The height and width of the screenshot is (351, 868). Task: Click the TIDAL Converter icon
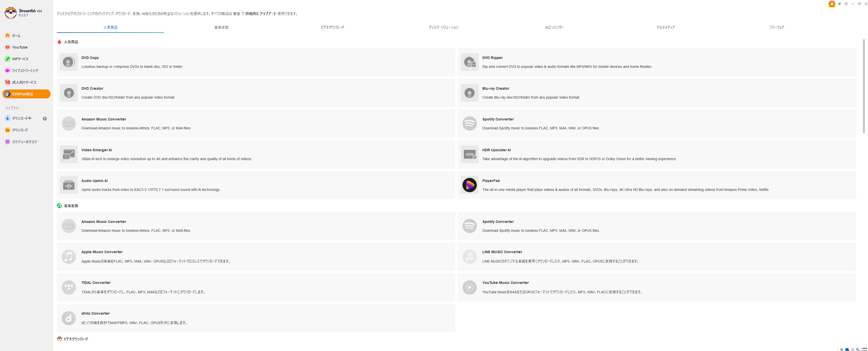click(x=68, y=287)
